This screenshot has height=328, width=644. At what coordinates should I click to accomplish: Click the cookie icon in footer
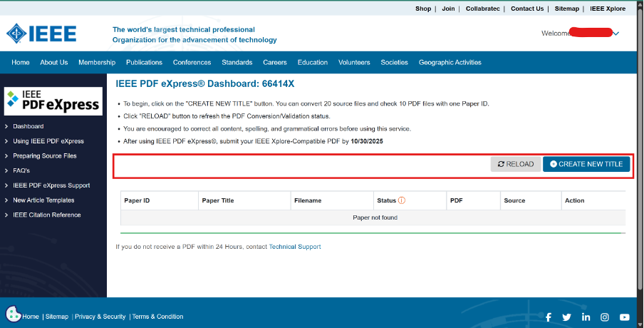point(13,314)
